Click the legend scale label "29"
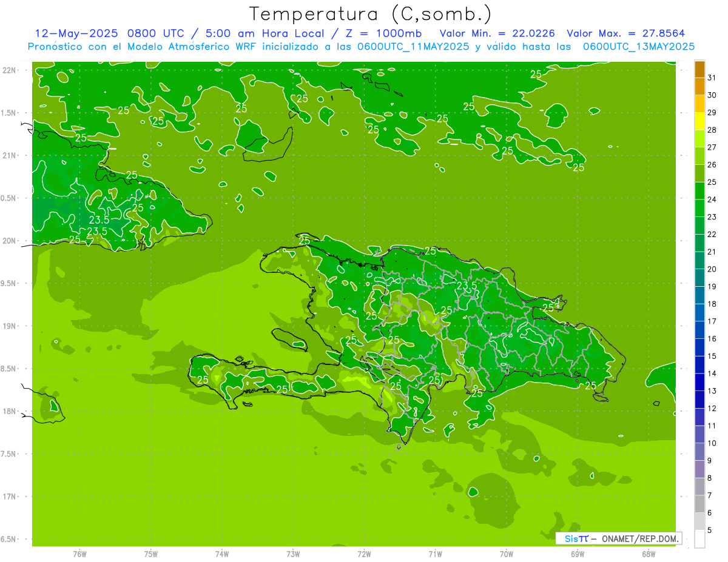728x562 pixels. (712, 112)
